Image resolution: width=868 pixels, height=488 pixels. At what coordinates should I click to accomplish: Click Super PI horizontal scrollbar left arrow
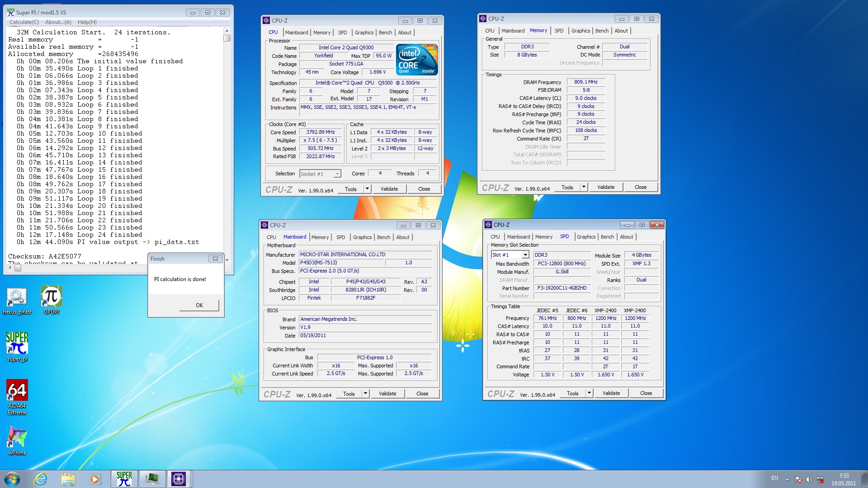click(10, 268)
